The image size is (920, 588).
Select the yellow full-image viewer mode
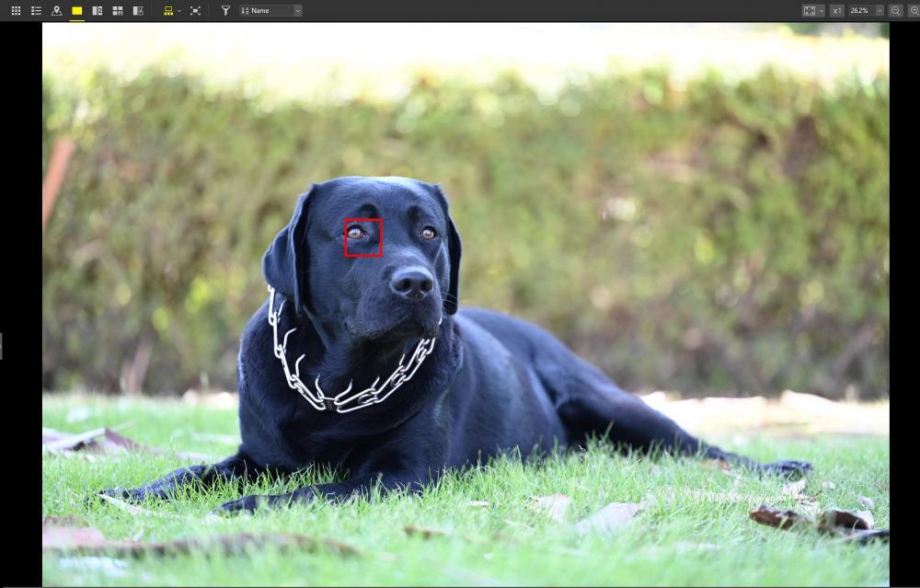click(x=77, y=10)
